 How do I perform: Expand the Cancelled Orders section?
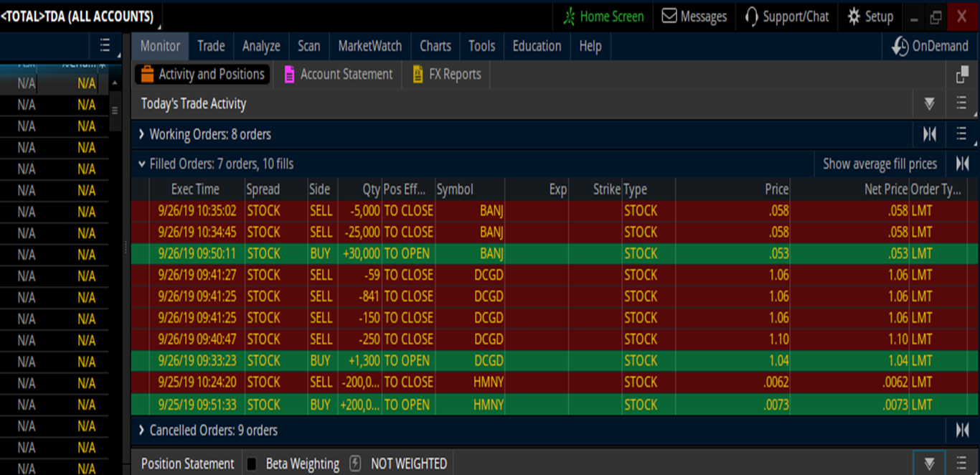pos(141,431)
